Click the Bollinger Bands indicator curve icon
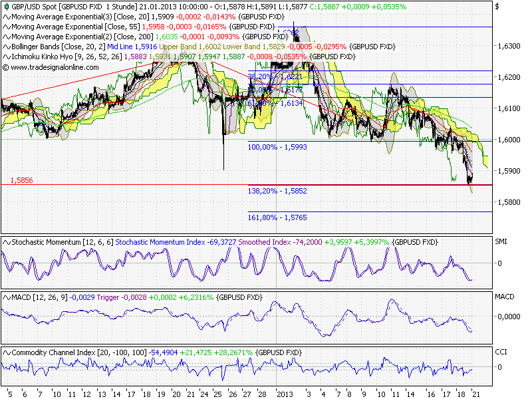 click(5, 47)
